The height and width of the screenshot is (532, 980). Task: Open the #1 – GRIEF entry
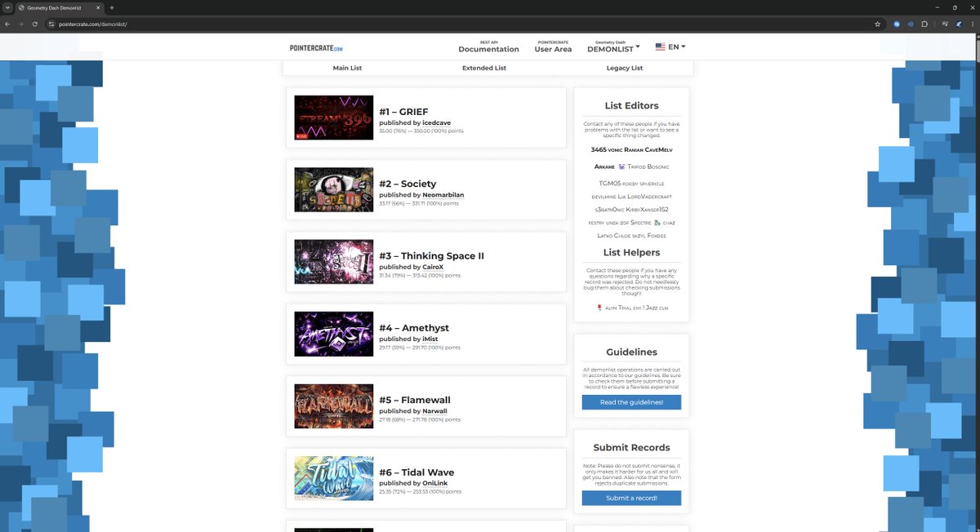[403, 112]
